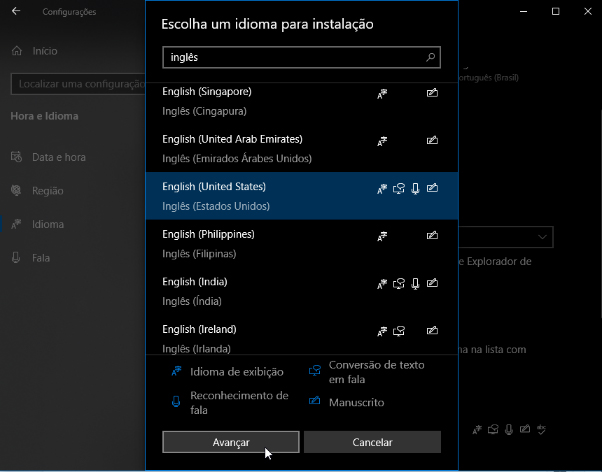
Task: Click display language icon for English (Singapore)
Action: coord(382,93)
